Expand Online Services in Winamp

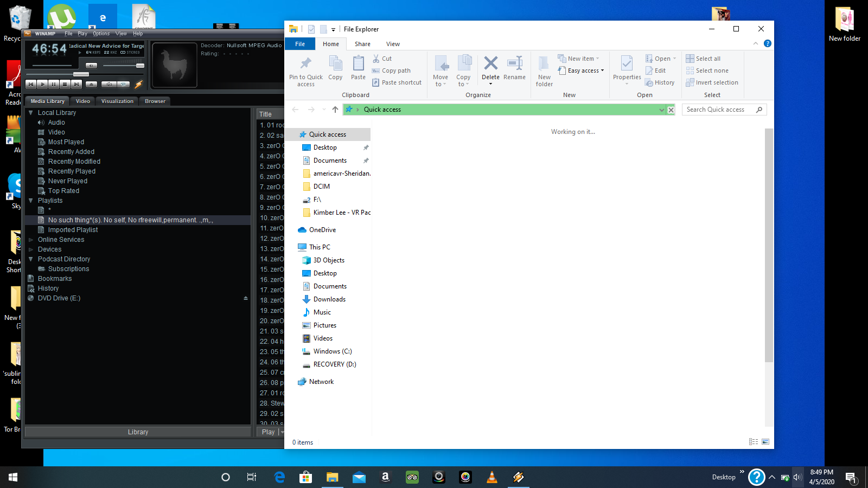coord(31,240)
